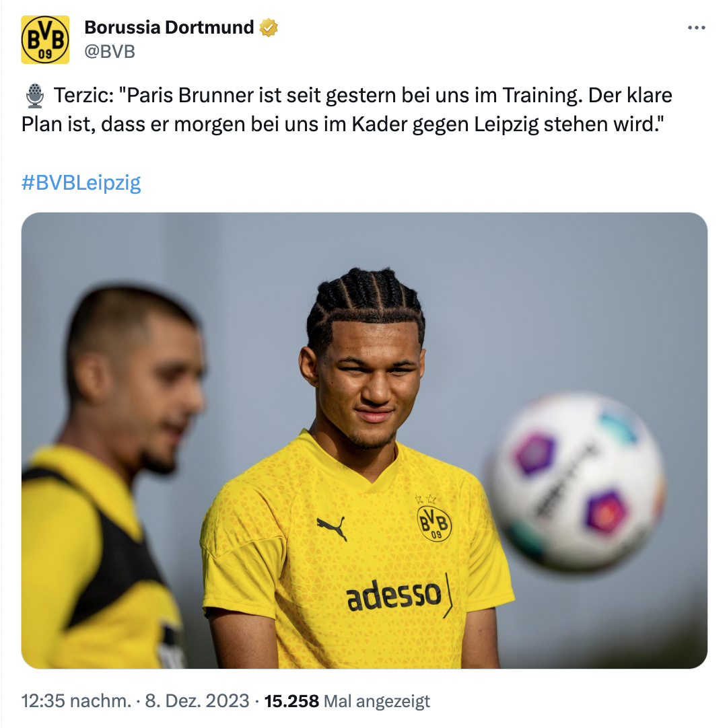
Task: Click the 'Mal angezeigt' label
Action: [377, 701]
